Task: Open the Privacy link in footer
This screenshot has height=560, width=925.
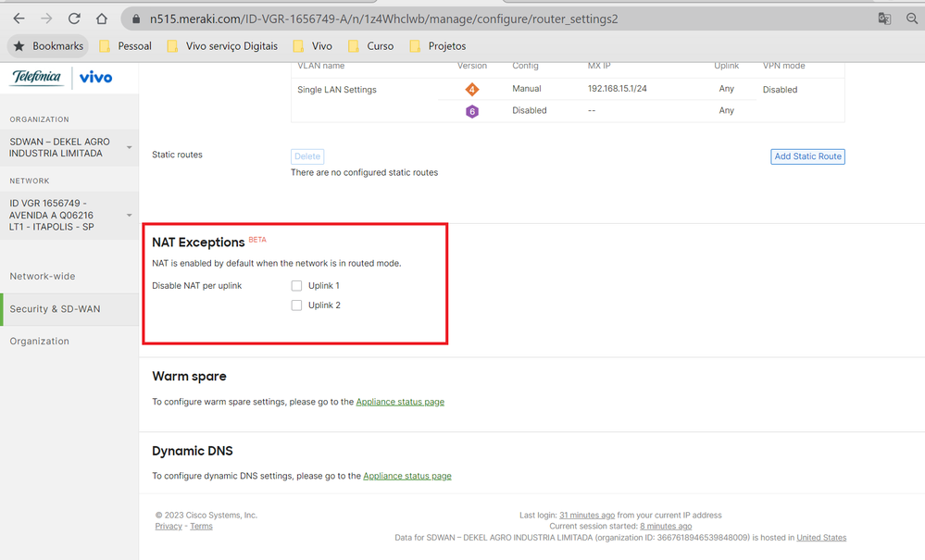Action: (x=169, y=526)
